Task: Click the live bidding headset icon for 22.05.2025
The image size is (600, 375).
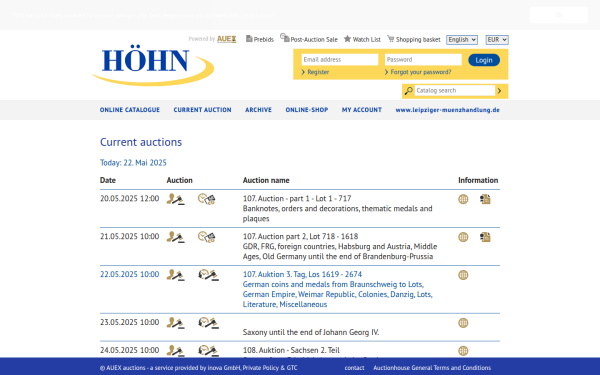Action: click(208, 275)
